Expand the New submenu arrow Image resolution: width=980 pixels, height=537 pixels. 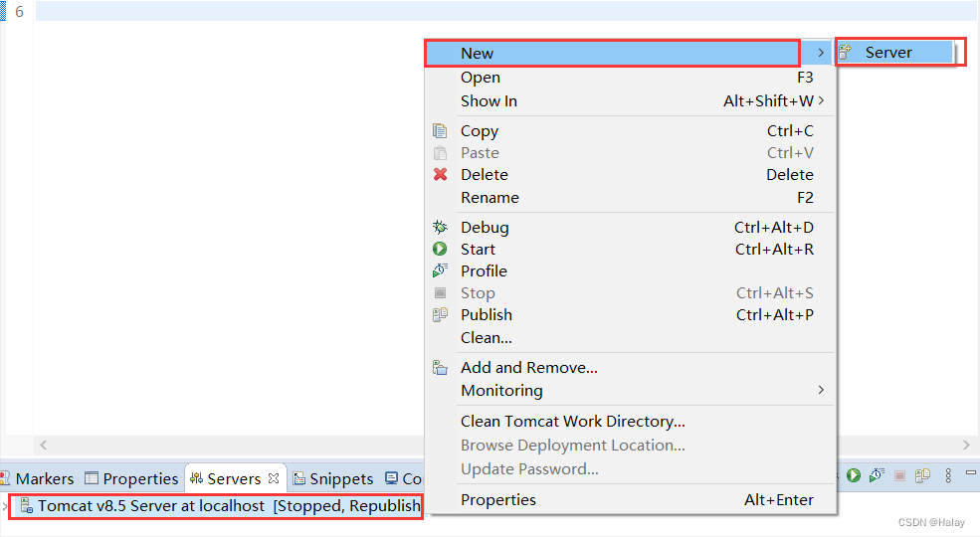821,53
